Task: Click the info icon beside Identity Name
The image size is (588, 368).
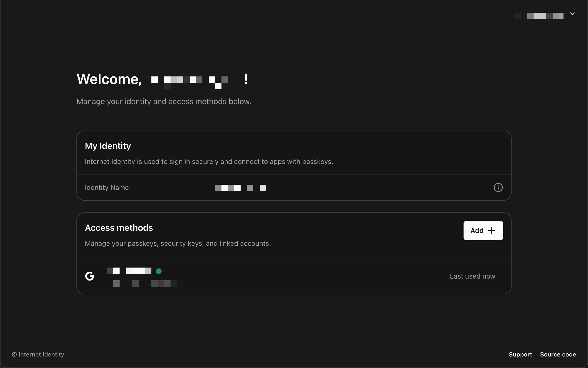Action: (x=498, y=187)
